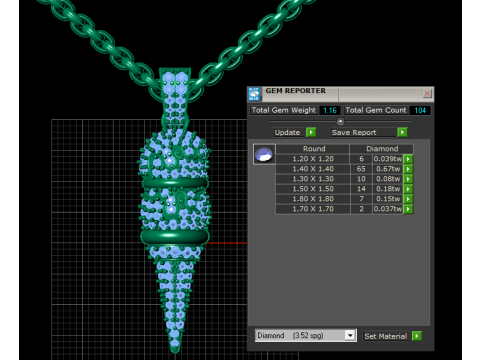Viewport: 480px width, 360px height.
Task: Open the Diamond (3.52 spg) material dropdown
Action: [x=350, y=335]
